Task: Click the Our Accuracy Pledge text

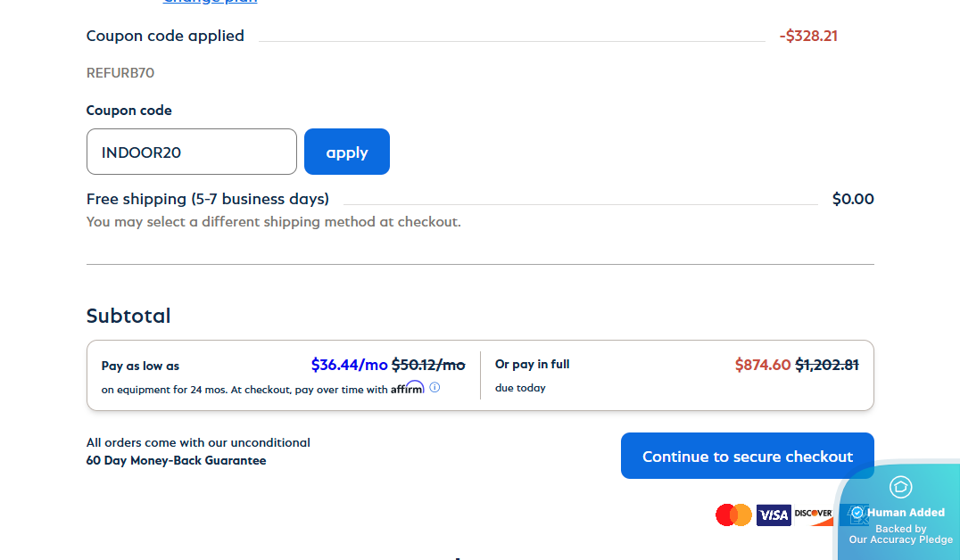Action: [900, 539]
